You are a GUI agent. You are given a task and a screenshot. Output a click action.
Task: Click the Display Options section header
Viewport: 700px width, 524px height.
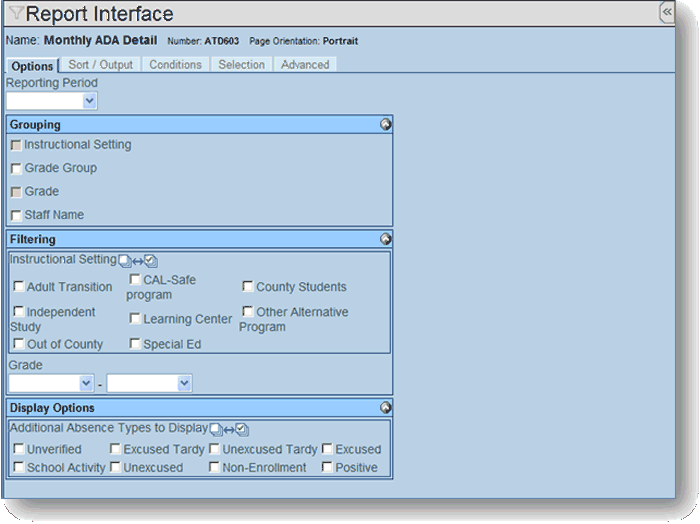pyautogui.click(x=200, y=408)
